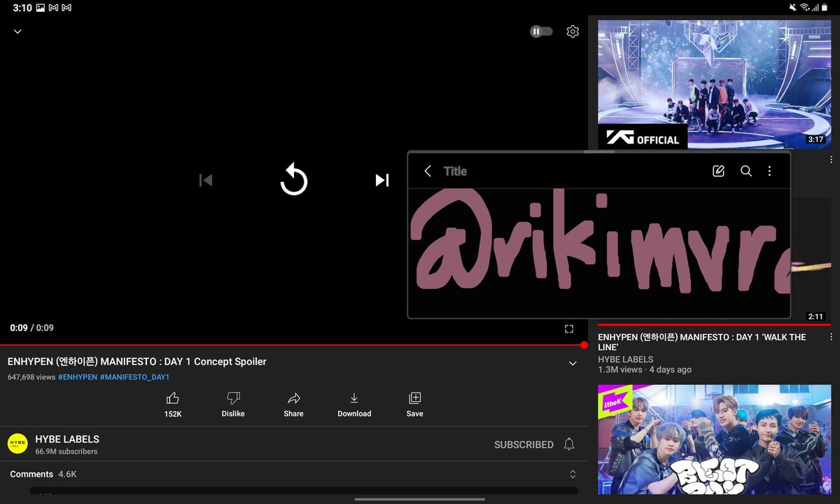This screenshot has width=840, height=504.
Task: Go to the previous video
Action: [x=205, y=180]
